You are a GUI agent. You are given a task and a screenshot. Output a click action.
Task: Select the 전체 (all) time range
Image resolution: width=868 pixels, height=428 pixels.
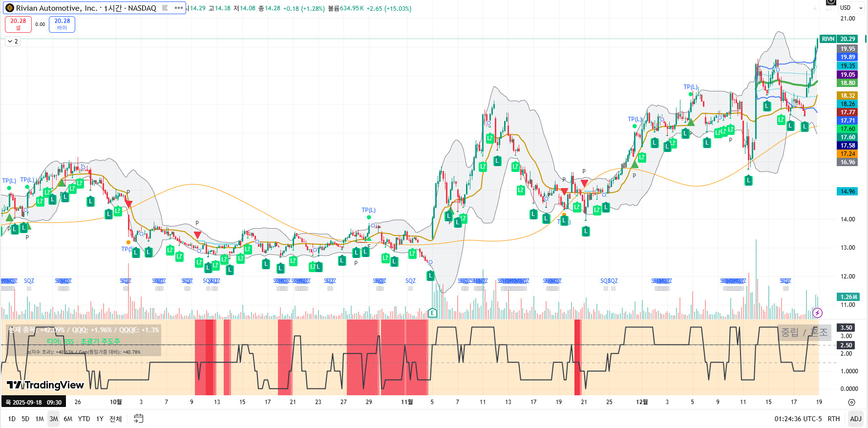[116, 419]
